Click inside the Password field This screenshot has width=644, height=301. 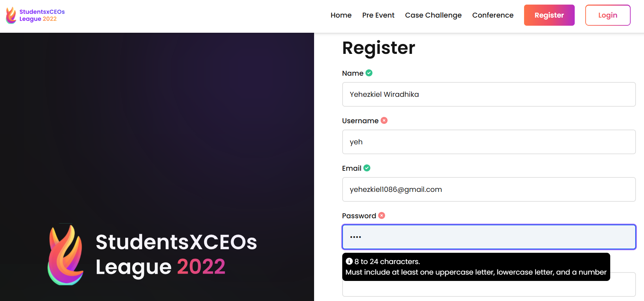489,237
